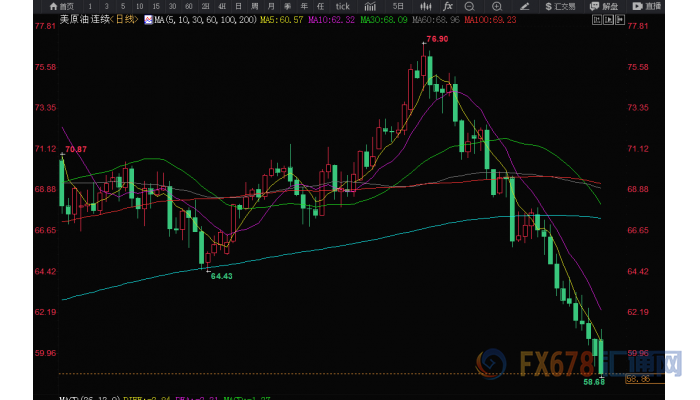
Task: Select the pencil drawing tool
Action: pos(524,6)
